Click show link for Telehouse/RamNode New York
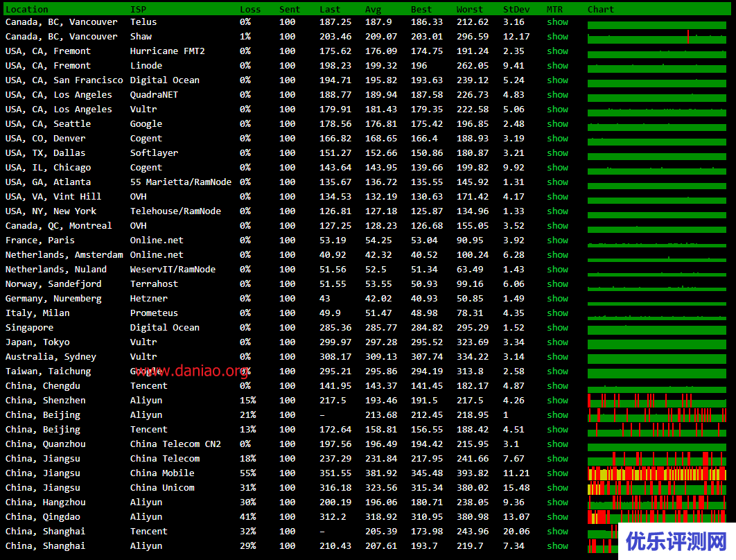Viewport: 736px width, 560px height. coord(557,211)
